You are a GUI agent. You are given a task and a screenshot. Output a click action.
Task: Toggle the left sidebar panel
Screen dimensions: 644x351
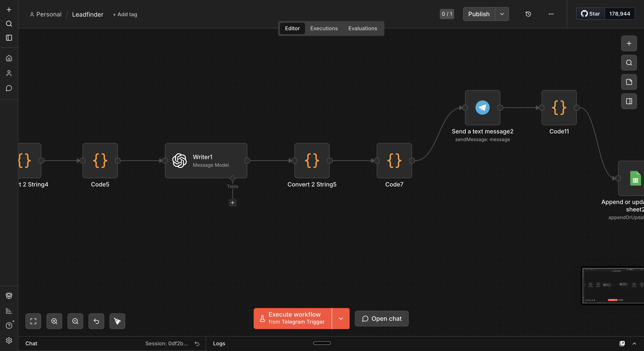click(9, 38)
